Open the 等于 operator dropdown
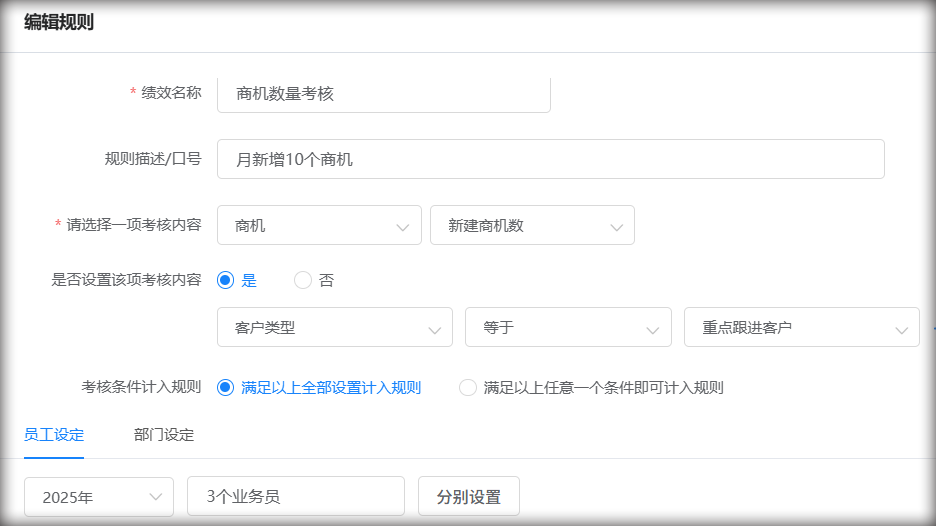 [568, 327]
